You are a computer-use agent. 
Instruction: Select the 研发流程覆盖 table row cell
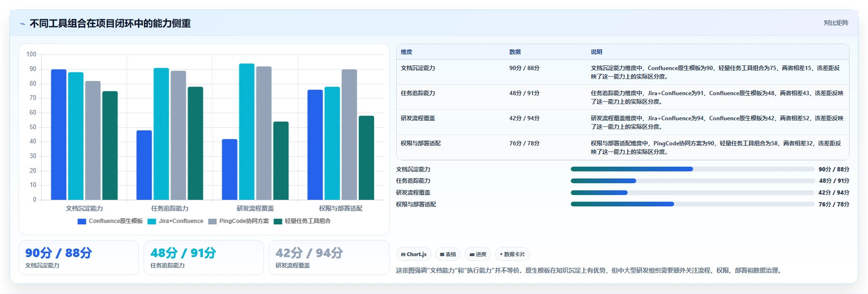click(x=418, y=118)
